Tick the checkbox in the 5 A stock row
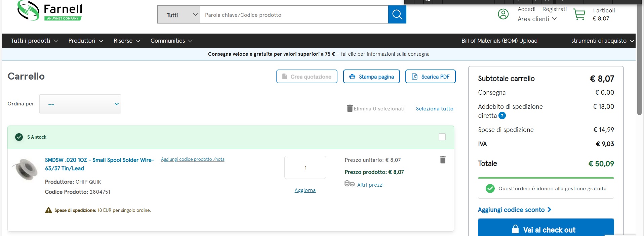644x236 pixels. (442, 137)
